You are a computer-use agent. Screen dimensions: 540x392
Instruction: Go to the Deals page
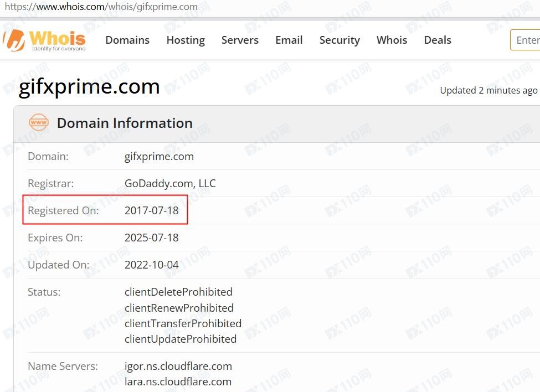pyautogui.click(x=438, y=40)
